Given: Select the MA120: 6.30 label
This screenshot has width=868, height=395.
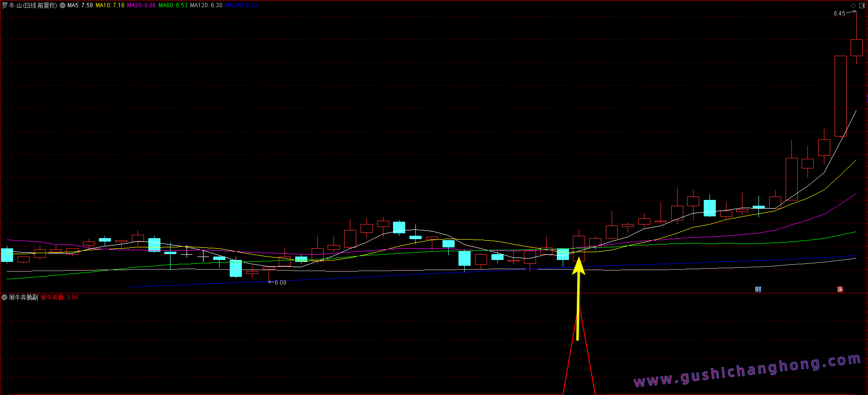Looking at the screenshot, I should 206,5.
